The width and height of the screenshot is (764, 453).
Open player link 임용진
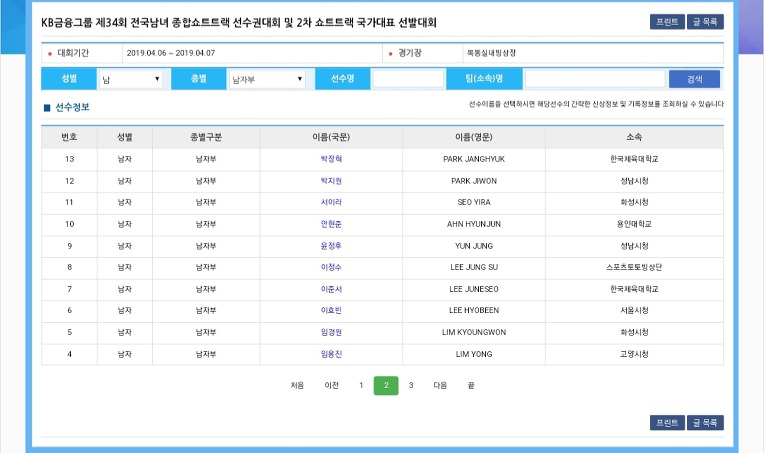click(x=331, y=354)
